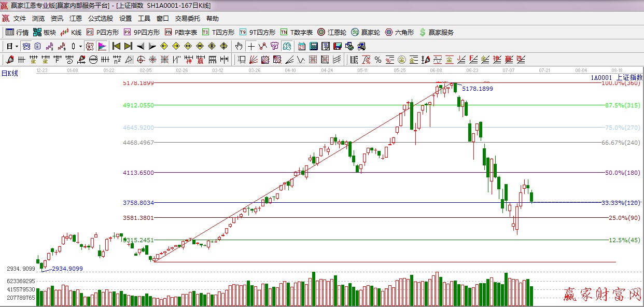Click the hand pan tool icon

(239, 46)
